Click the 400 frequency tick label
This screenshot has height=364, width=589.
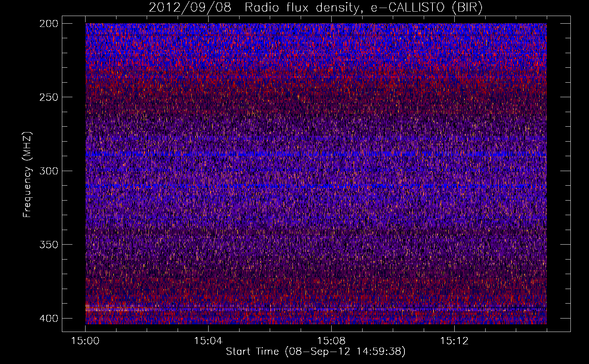click(x=48, y=318)
